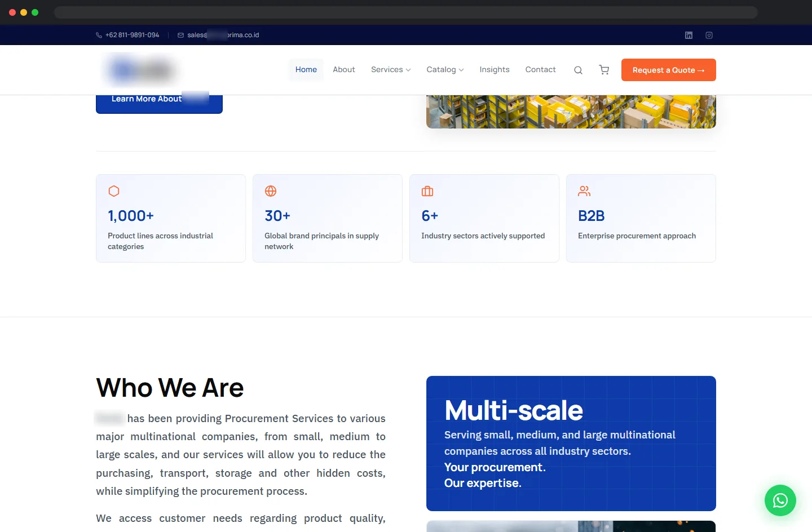The image size is (812, 532).
Task: Click the users icon above B2B
Action: [x=584, y=191]
